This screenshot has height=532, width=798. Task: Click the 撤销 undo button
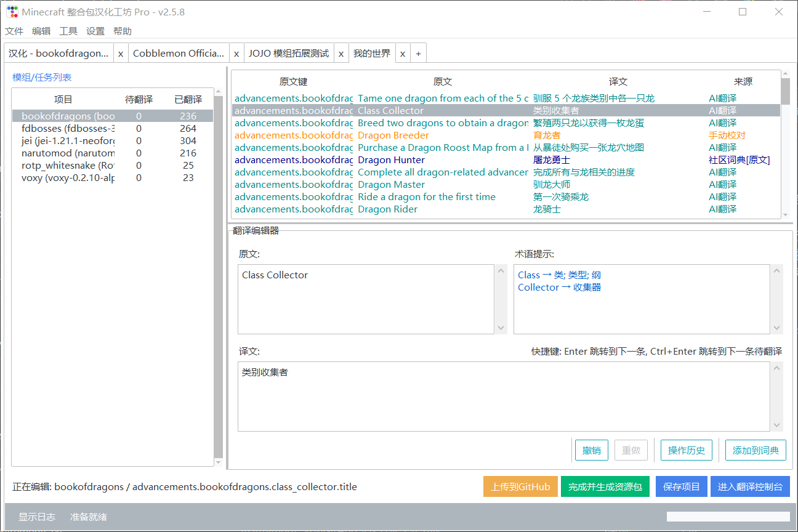point(591,450)
